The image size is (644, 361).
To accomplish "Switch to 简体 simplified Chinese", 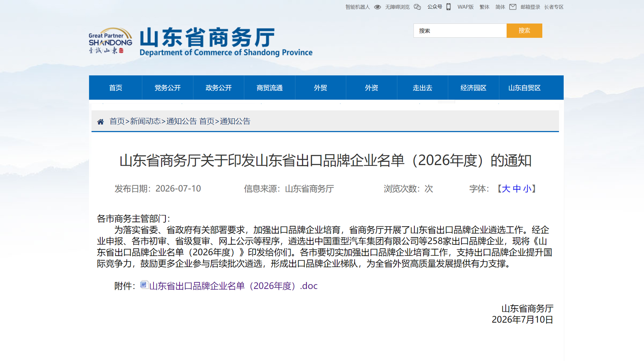I will point(500,7).
